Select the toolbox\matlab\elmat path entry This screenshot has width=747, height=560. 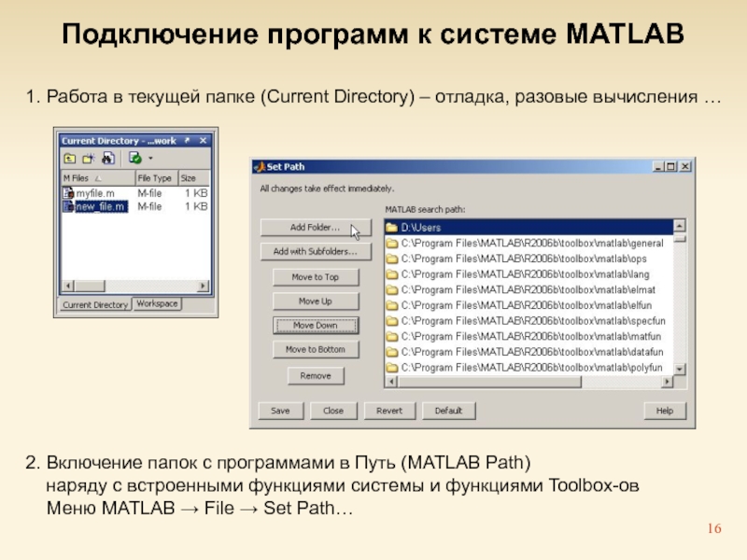[x=529, y=290]
